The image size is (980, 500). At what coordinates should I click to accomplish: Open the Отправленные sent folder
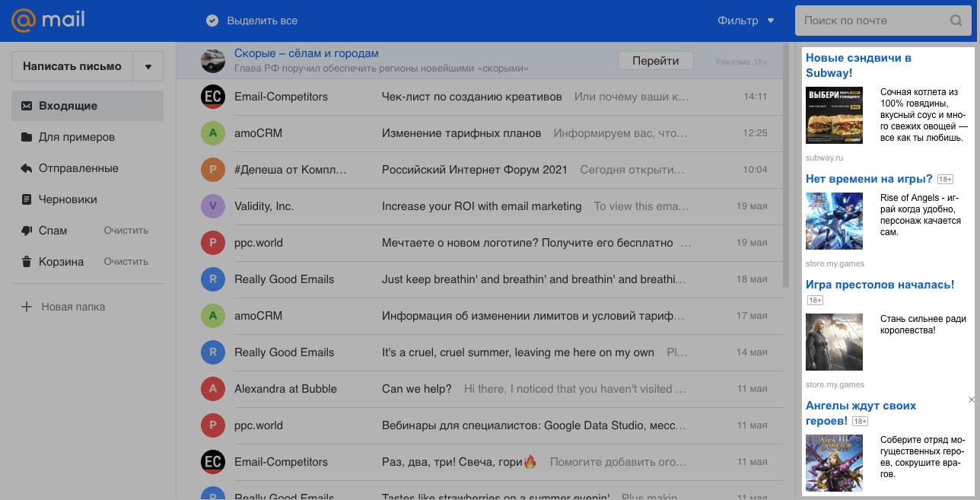point(78,168)
